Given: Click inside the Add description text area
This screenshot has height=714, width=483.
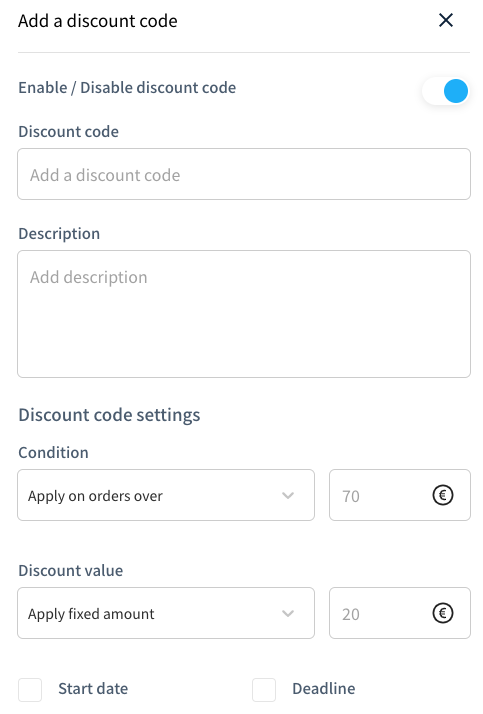Looking at the screenshot, I should pyautogui.click(x=244, y=314).
